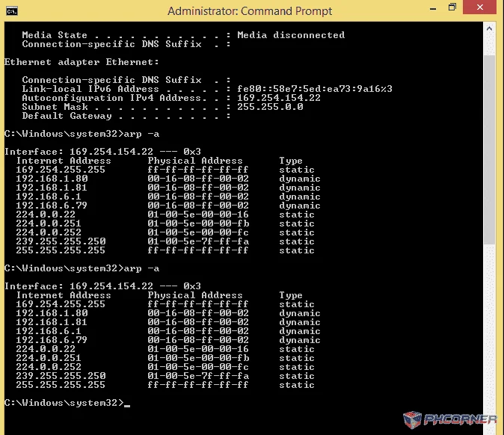Click the 'Link-local IPv6 Address' label

[x=90, y=89]
